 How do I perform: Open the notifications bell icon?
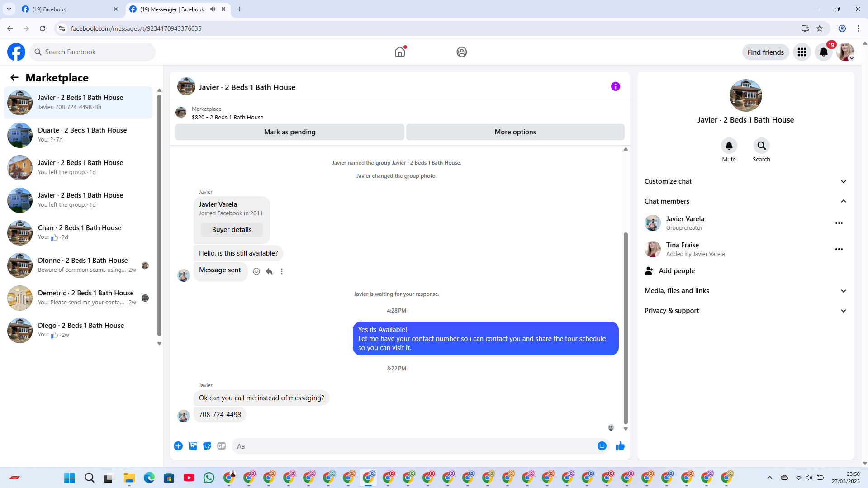(x=824, y=52)
